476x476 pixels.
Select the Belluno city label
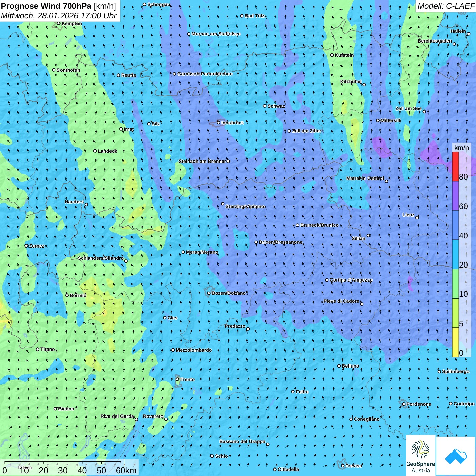350,366
